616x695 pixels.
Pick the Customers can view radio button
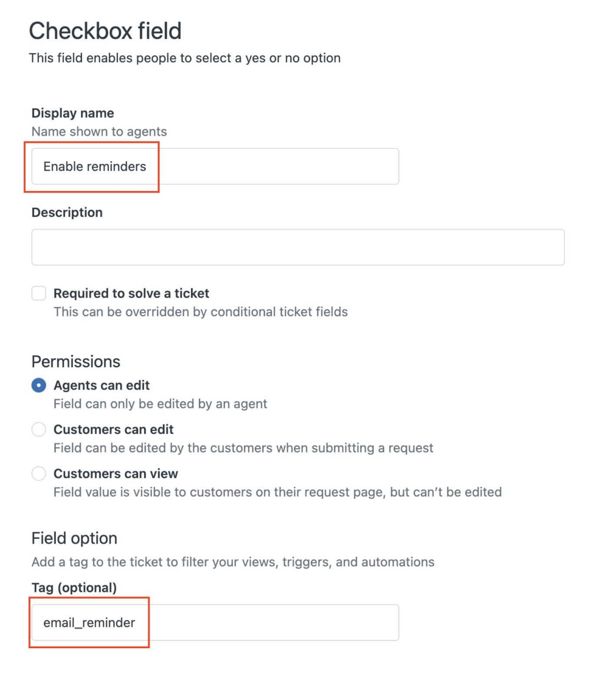pos(39,473)
